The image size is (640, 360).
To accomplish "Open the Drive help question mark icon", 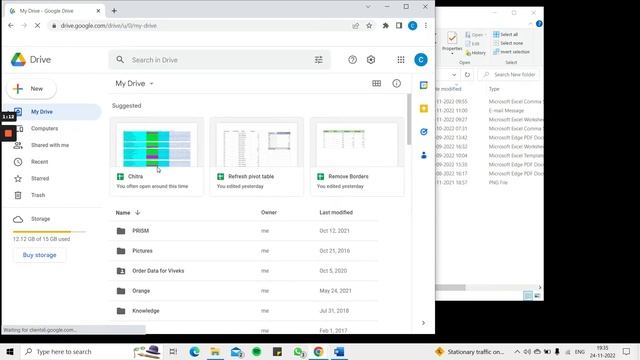I will (x=353, y=60).
